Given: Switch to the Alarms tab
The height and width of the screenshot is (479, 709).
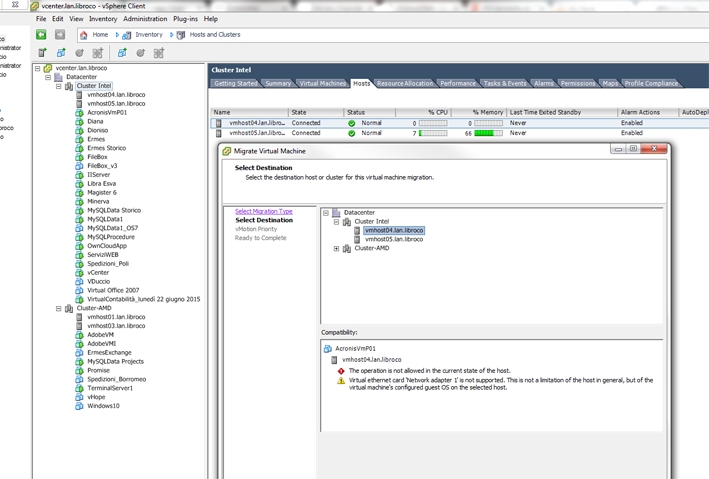Looking at the screenshot, I should click(544, 83).
